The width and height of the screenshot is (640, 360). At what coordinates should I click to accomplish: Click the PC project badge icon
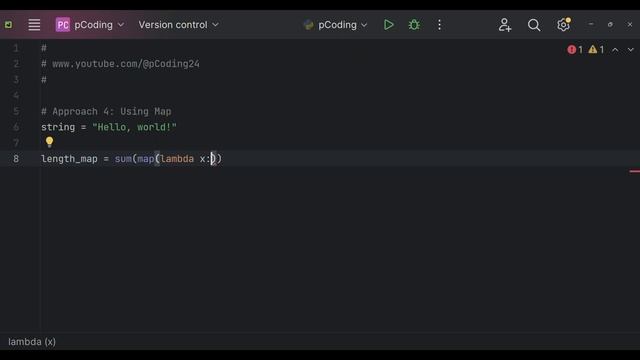(63, 25)
